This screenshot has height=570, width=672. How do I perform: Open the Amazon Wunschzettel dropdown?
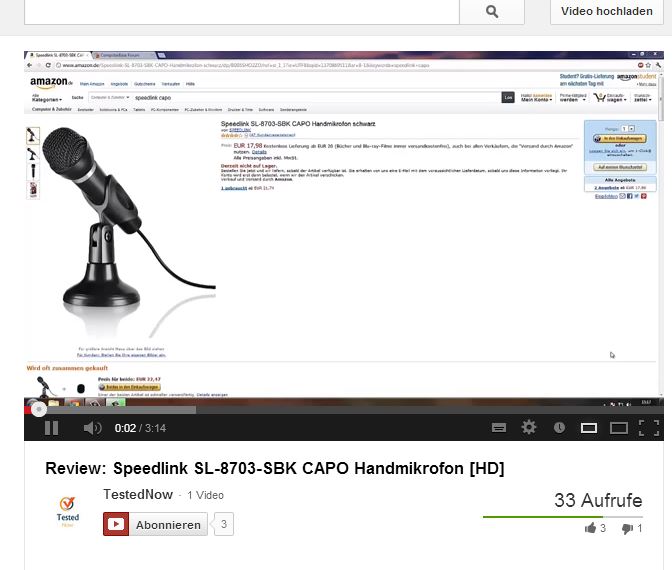click(643, 98)
